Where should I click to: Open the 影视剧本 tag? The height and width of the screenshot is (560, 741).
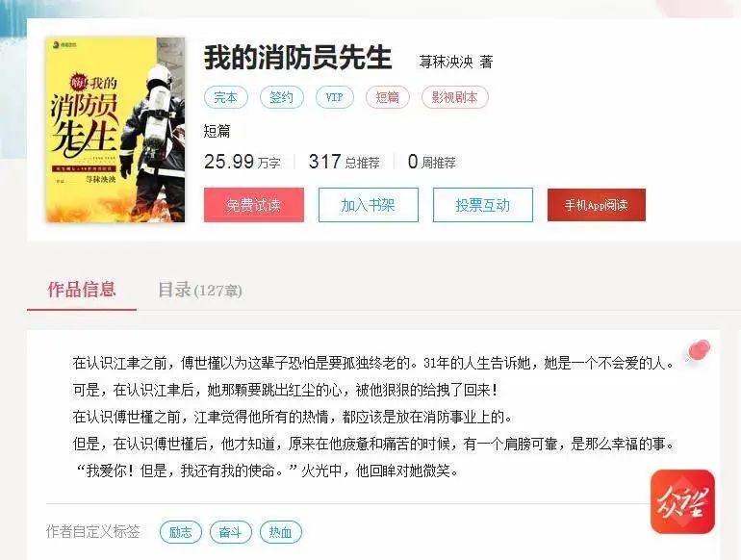[x=454, y=97]
